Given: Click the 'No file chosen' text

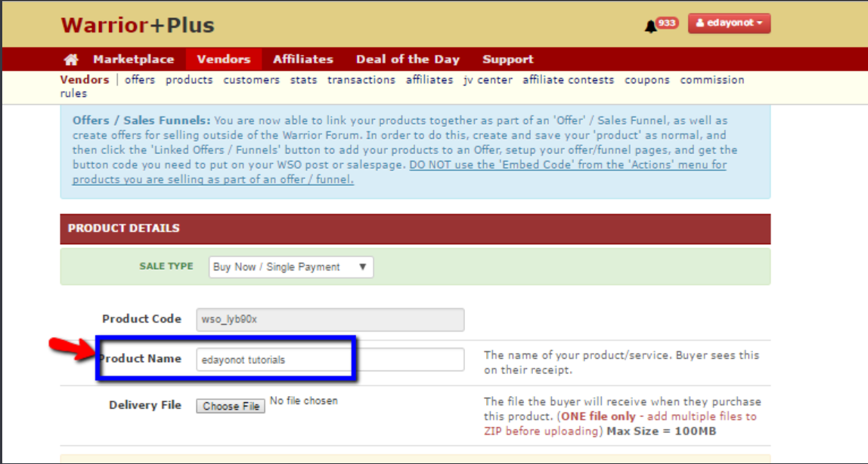Looking at the screenshot, I should tap(303, 401).
